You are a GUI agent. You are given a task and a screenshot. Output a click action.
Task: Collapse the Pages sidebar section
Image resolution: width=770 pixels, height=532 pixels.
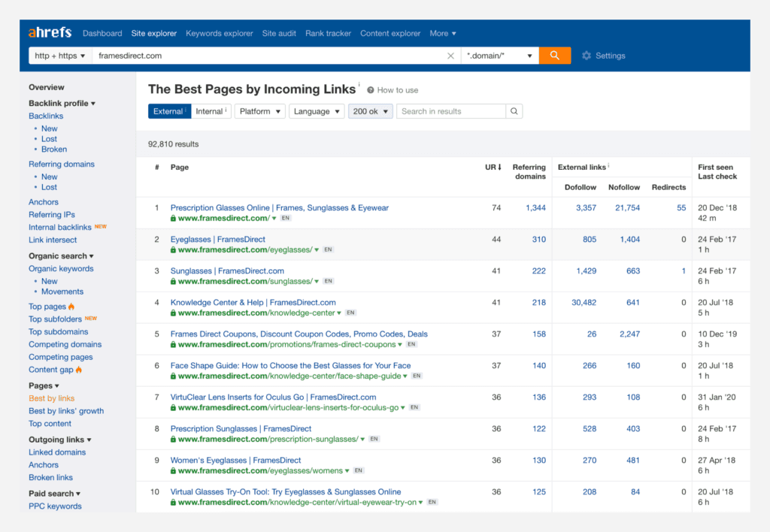click(x=44, y=385)
